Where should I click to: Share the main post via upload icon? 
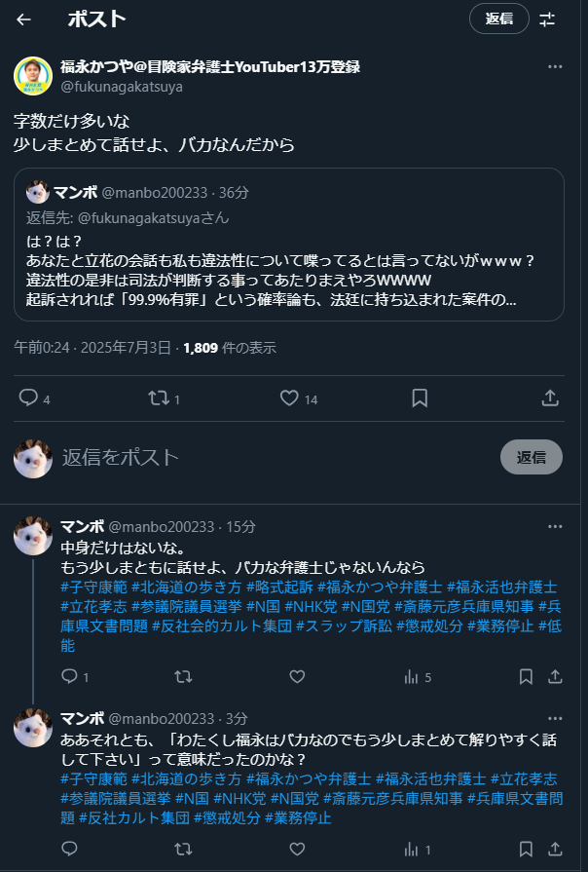[x=550, y=398]
